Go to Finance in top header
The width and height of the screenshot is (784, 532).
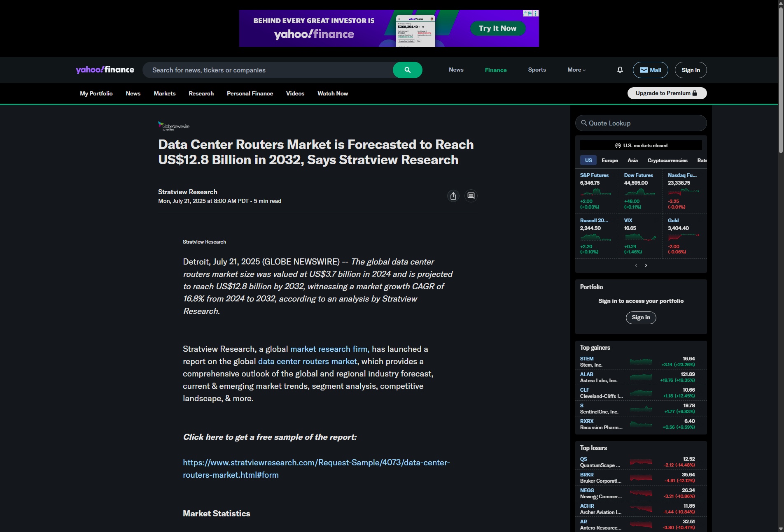pos(496,70)
